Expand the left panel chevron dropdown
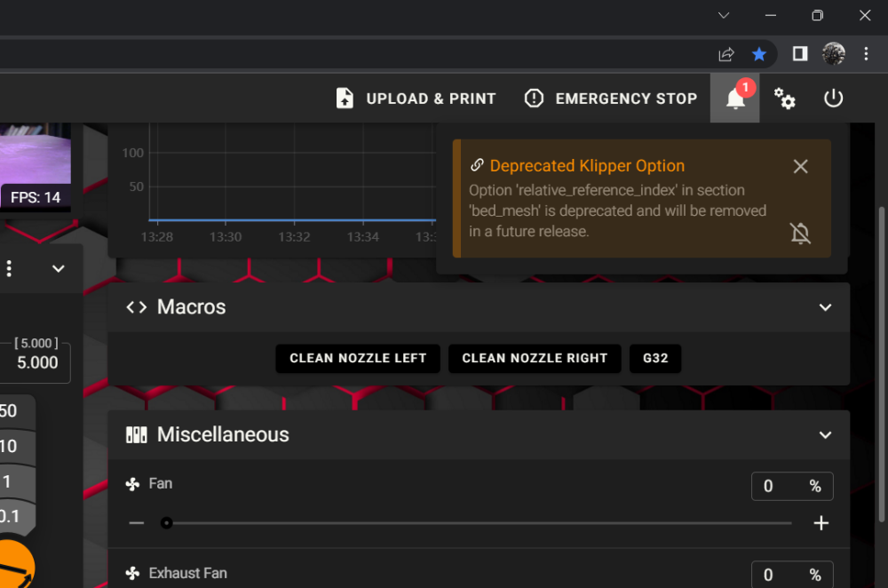The image size is (888, 588). 59,268
